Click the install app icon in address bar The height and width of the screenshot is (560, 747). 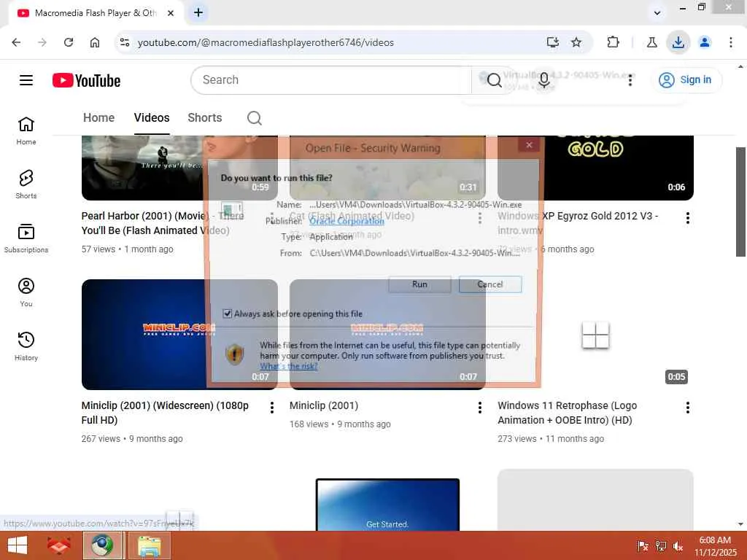coord(553,42)
